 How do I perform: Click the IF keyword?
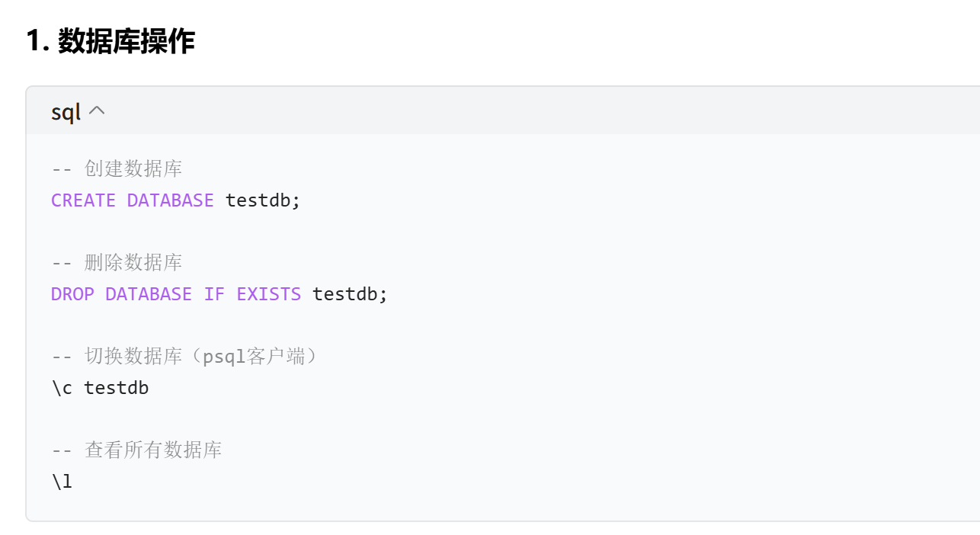coord(214,294)
